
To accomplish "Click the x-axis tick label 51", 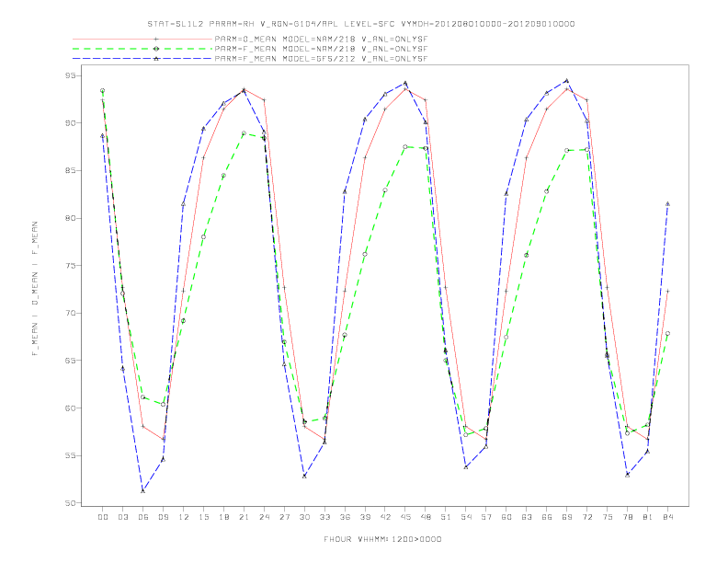I will (446, 517).
